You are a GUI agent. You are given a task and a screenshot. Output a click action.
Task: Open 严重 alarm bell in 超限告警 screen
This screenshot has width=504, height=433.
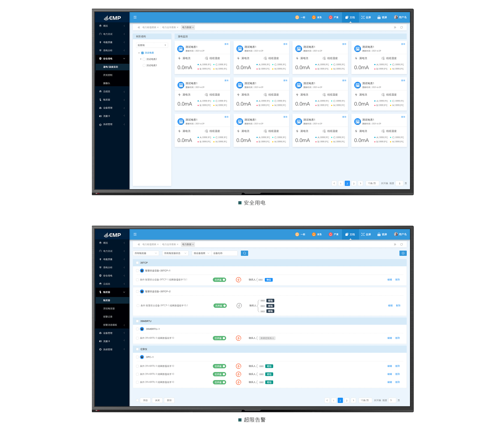point(330,234)
